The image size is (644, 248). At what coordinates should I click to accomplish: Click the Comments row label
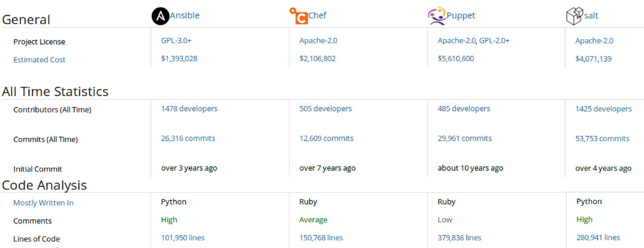[x=32, y=221]
